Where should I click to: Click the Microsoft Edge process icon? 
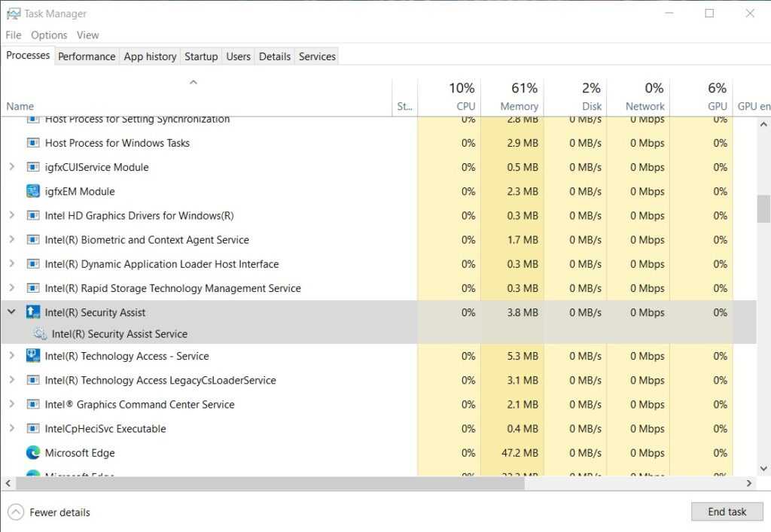33,453
